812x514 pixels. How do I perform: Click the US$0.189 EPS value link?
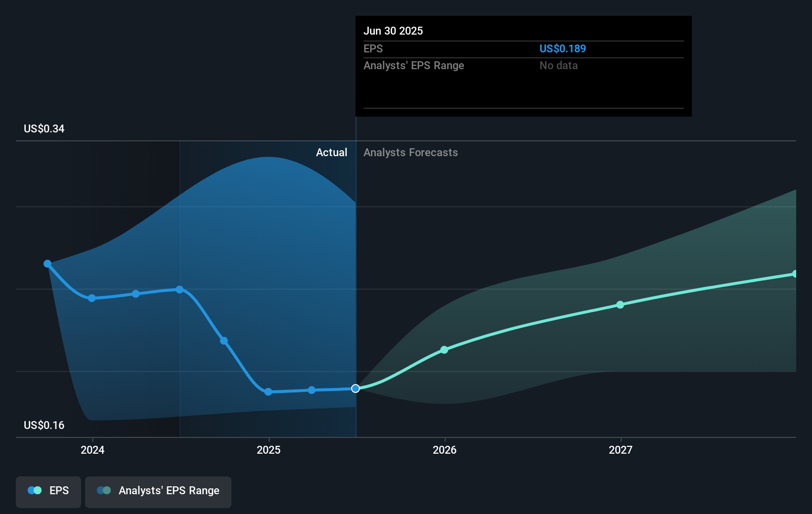tap(562, 48)
